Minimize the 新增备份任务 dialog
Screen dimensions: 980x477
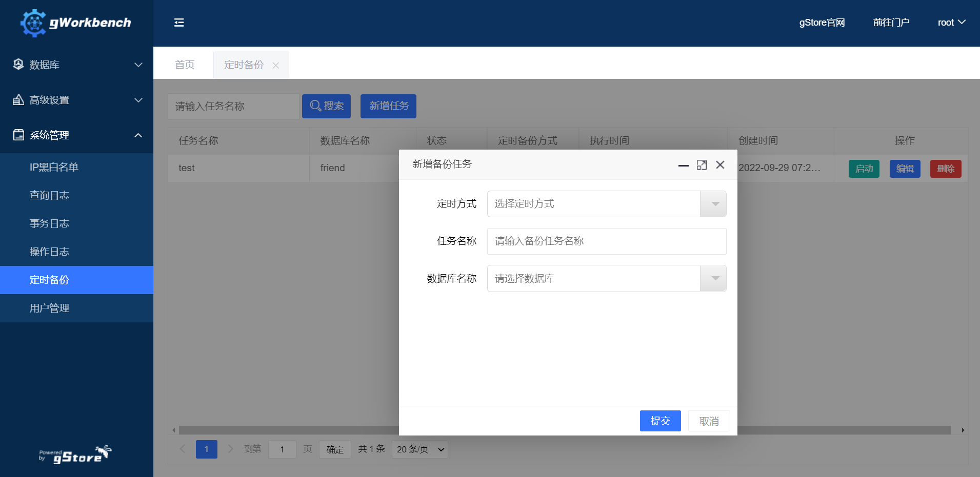(x=683, y=165)
